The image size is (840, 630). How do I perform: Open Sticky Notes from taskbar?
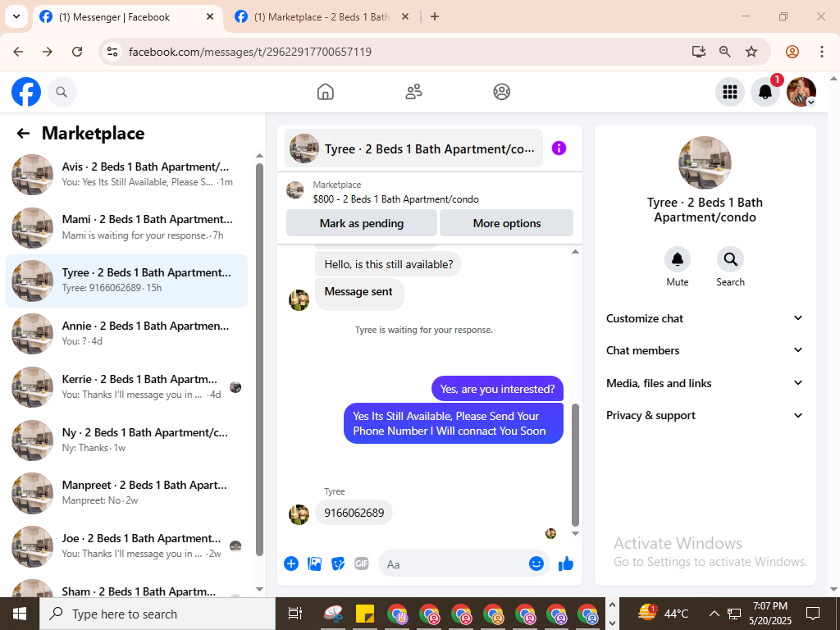pos(365,614)
